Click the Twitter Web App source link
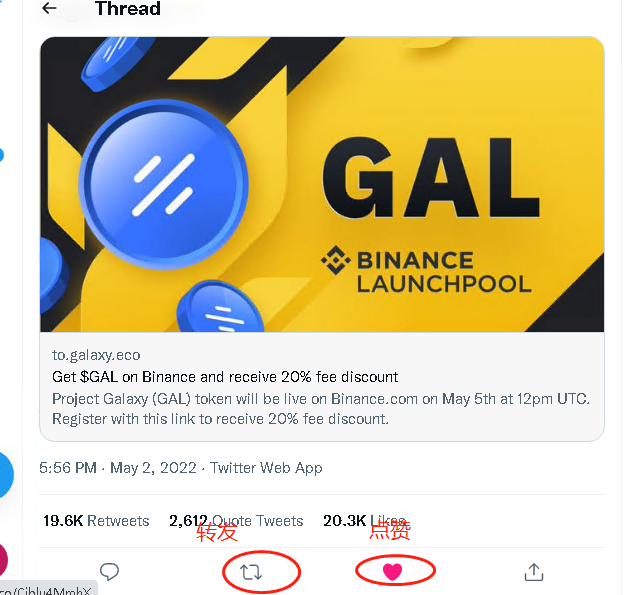This screenshot has width=638, height=595. tap(266, 468)
